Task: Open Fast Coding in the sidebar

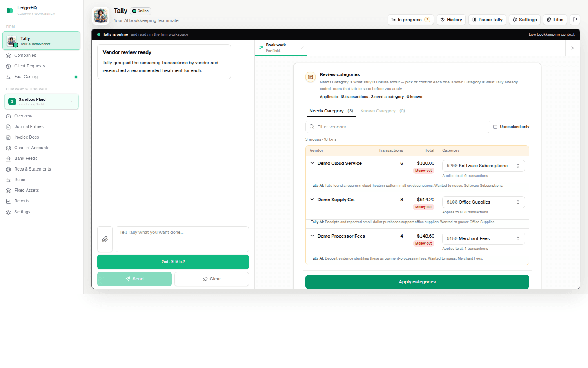Action: coord(26,77)
